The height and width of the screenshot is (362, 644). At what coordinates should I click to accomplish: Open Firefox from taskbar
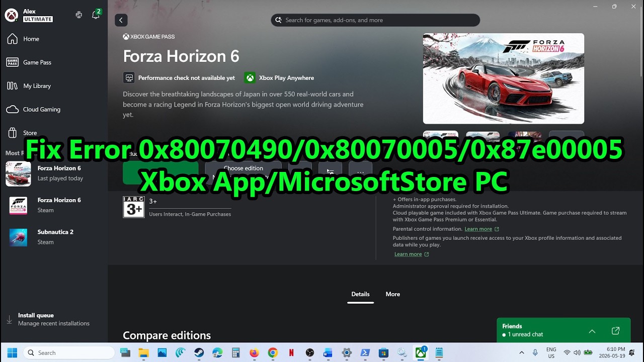tap(254, 353)
